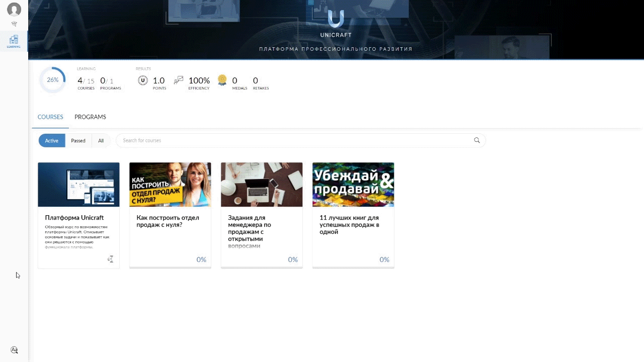Click the Points U coin icon
The width and height of the screenshot is (644, 362).
(143, 80)
